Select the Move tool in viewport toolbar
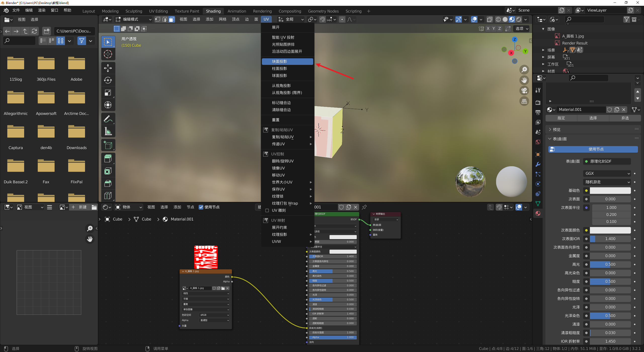This screenshot has width=644, height=352. 108,68
